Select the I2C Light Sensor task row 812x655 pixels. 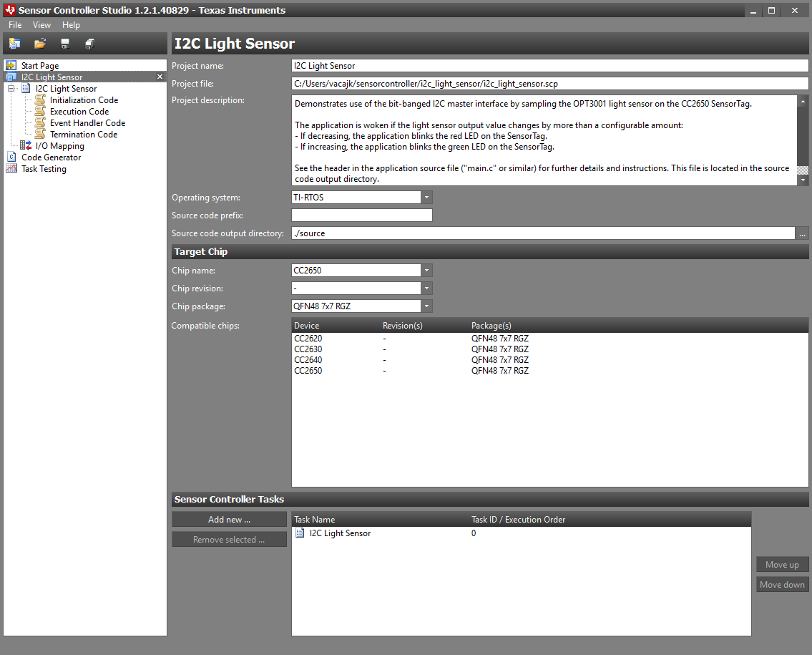click(x=521, y=533)
